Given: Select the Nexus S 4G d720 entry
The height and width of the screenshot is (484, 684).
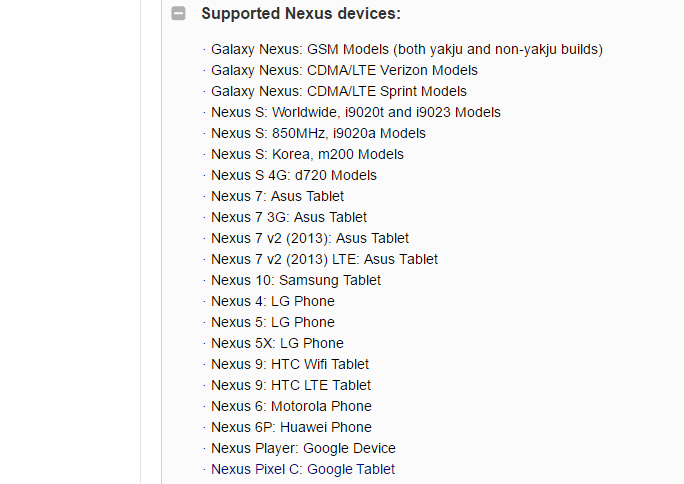Looking at the screenshot, I should (x=294, y=175).
